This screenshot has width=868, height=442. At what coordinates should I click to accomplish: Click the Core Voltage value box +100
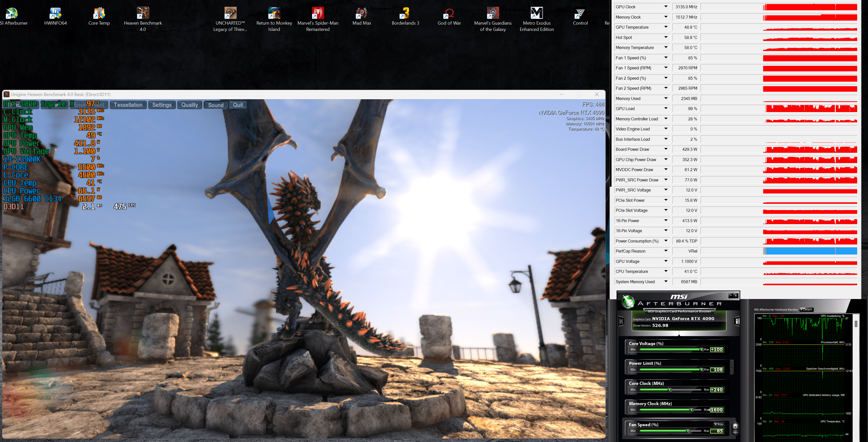pyautogui.click(x=717, y=350)
